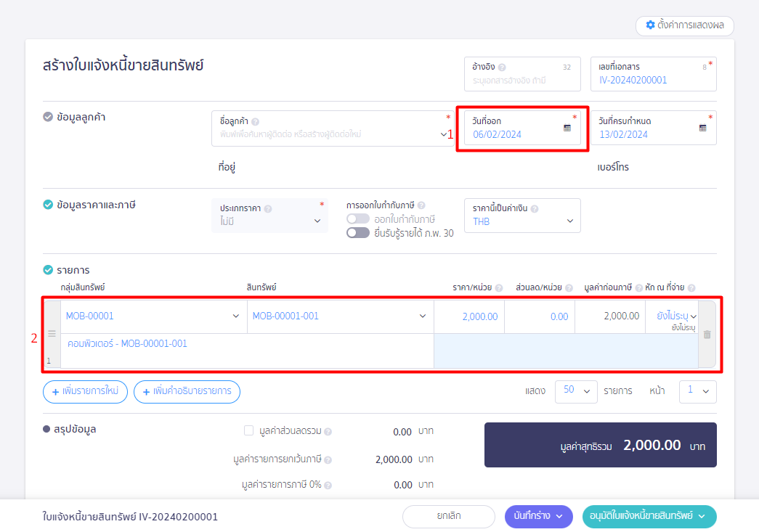Click the help icon next to อ้างอิง
759x532 pixels.
coord(502,67)
